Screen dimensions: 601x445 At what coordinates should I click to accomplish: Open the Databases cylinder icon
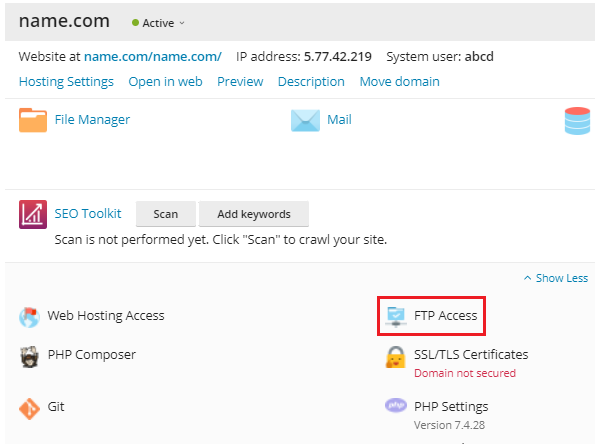point(577,121)
